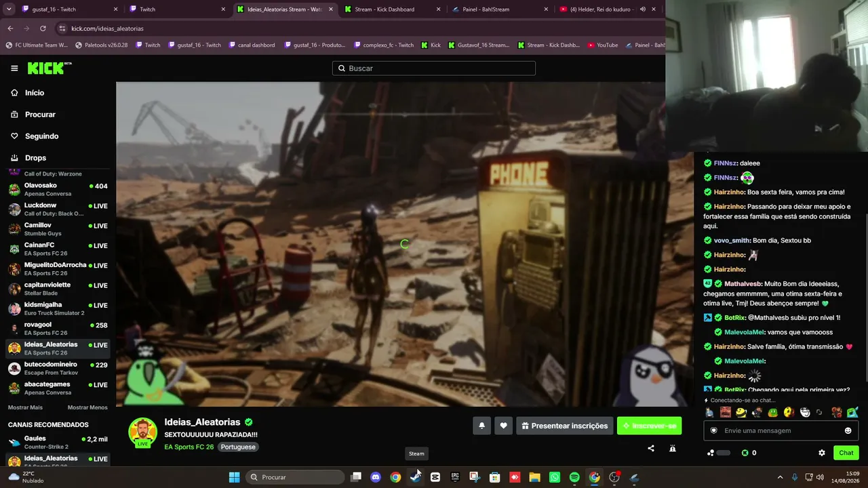Click the Portuguese language tag
Screen dimensions: 868x488
click(238, 447)
